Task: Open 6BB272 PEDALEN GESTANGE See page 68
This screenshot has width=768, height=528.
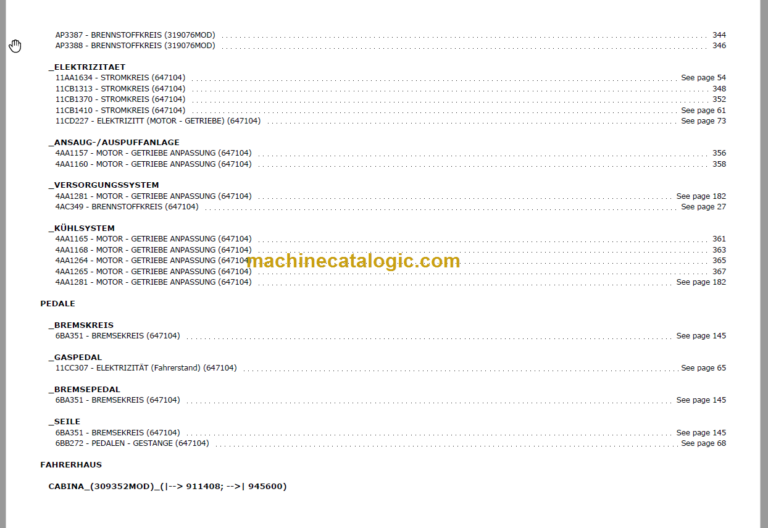Action: pyautogui.click(x=390, y=443)
